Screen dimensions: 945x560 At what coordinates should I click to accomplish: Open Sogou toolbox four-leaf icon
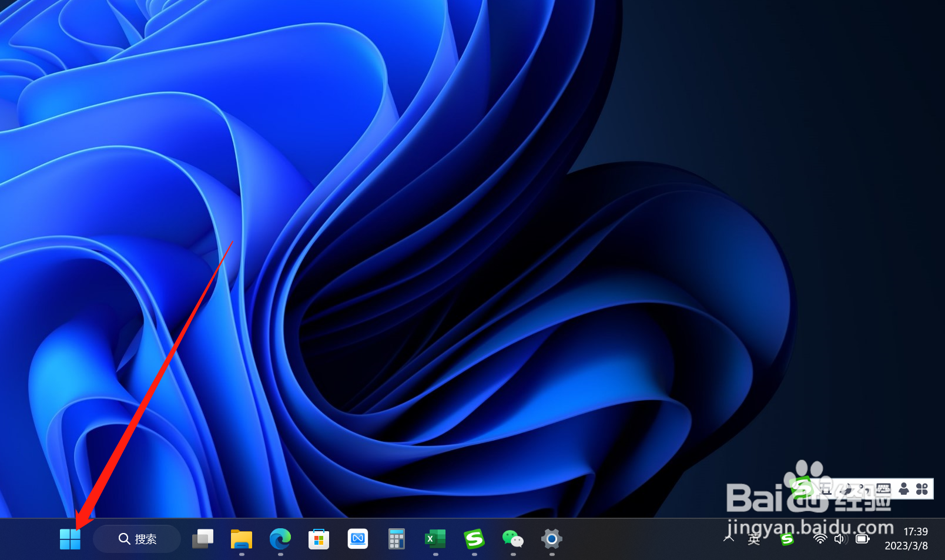[922, 488]
